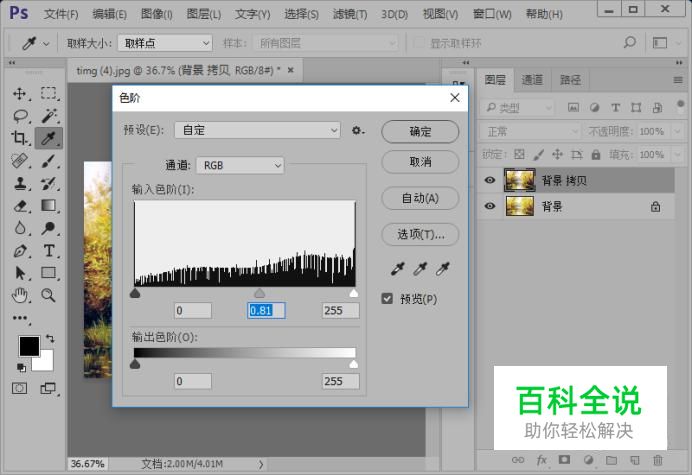Expand the 不透明度 opacity dropdown arrow
The image size is (692, 475).
point(677,132)
